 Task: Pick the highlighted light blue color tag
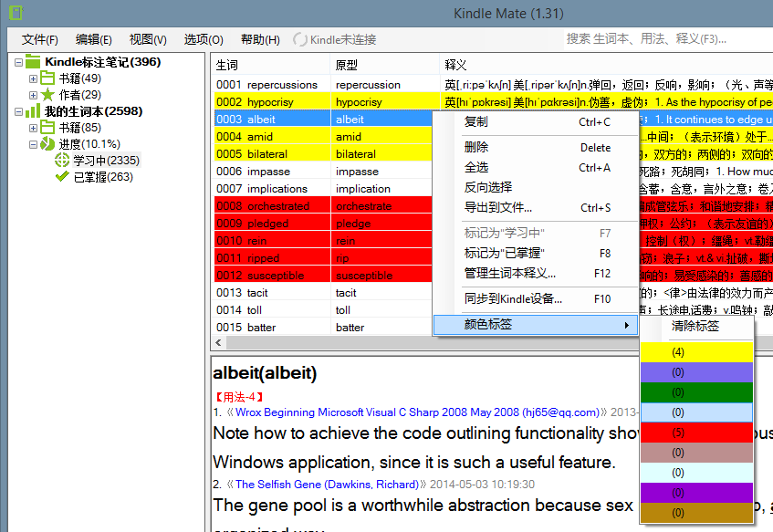pos(696,412)
